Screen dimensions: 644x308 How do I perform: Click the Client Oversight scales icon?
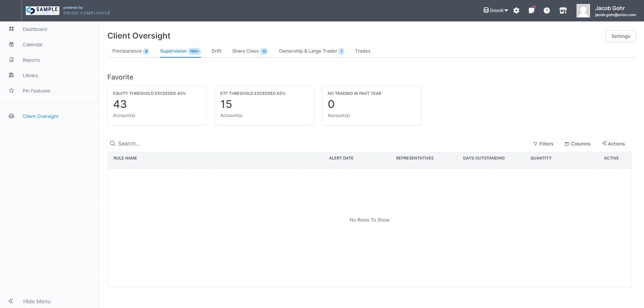[x=11, y=116]
